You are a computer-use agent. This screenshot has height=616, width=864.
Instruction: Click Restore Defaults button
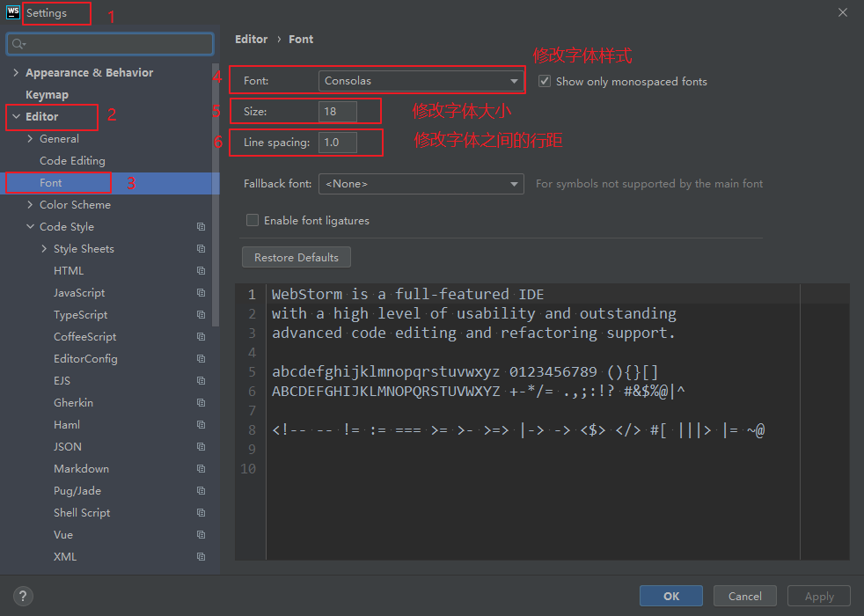[297, 257]
